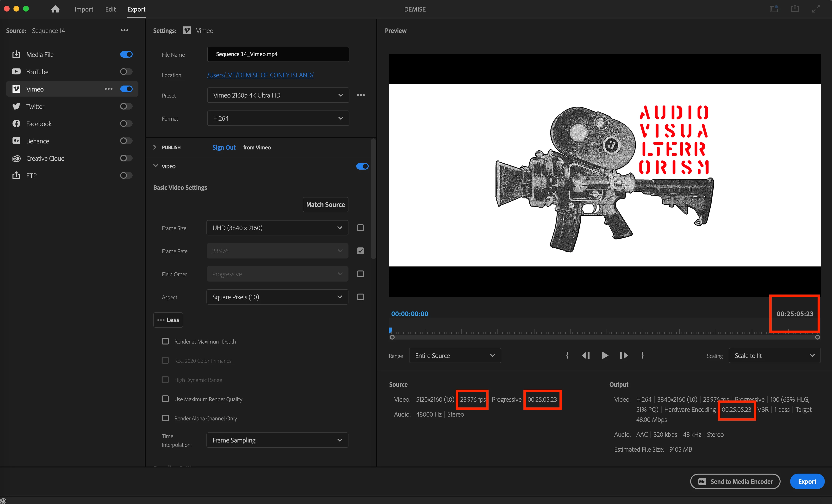Enable the YouTube export toggle

(x=126, y=72)
